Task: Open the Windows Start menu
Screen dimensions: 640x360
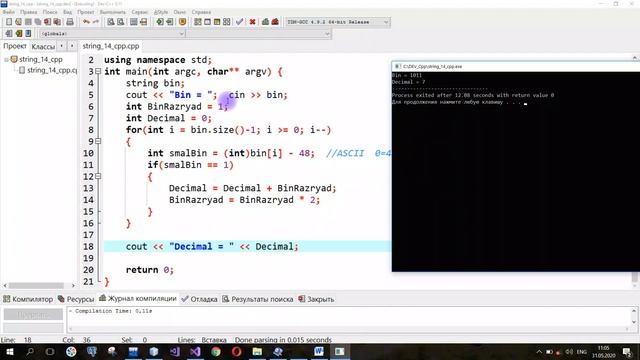Action: (x=10, y=351)
